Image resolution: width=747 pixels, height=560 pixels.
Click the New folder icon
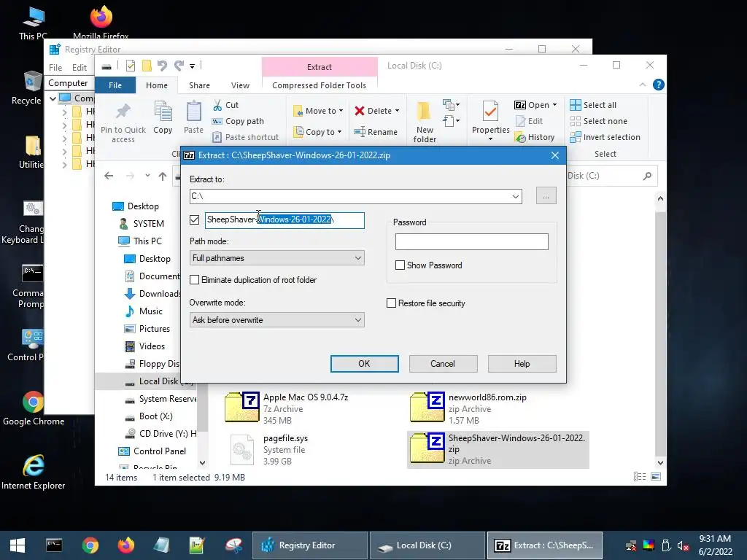[x=424, y=112]
